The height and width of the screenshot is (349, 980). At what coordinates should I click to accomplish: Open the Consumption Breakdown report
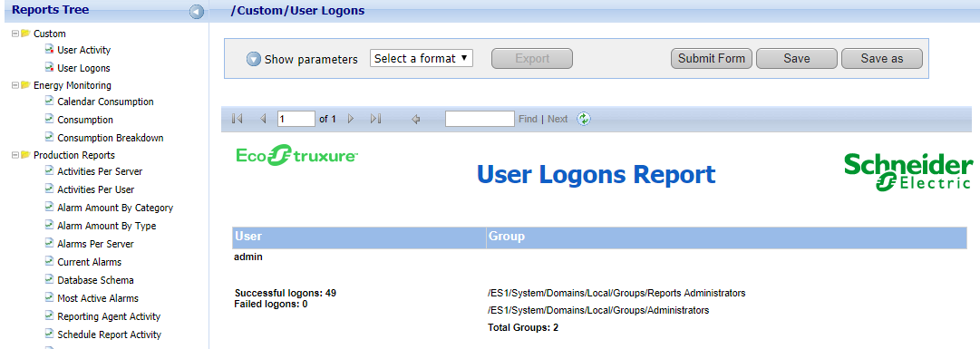pyautogui.click(x=110, y=138)
